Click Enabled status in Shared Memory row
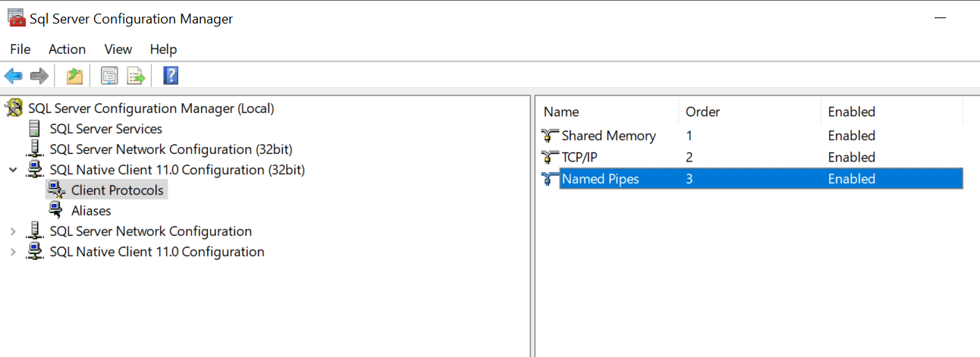 tap(851, 136)
